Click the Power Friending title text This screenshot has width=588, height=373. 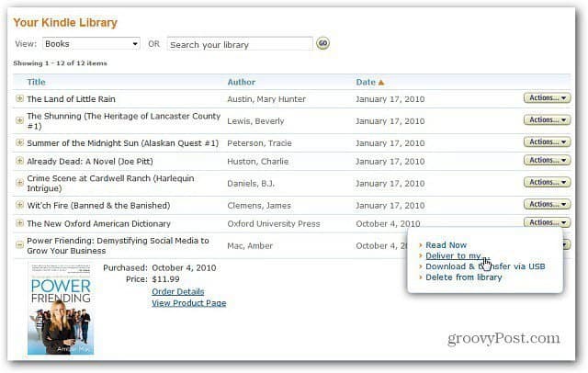point(118,245)
